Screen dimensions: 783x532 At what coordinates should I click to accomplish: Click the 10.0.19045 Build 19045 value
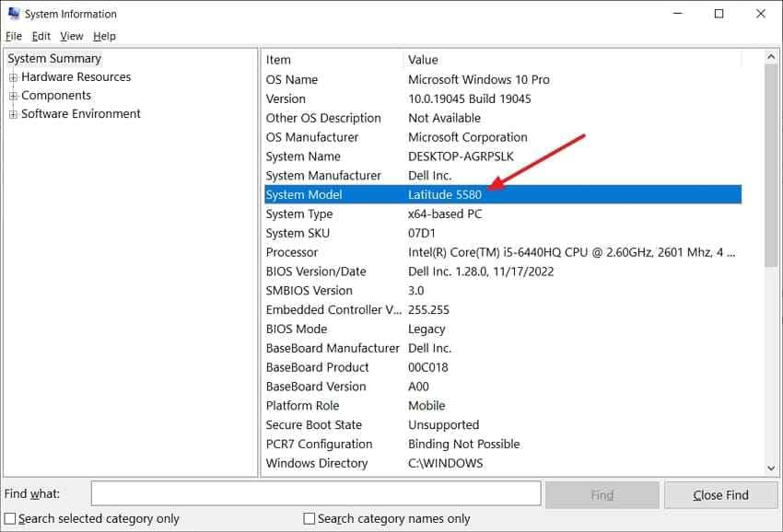470,98
